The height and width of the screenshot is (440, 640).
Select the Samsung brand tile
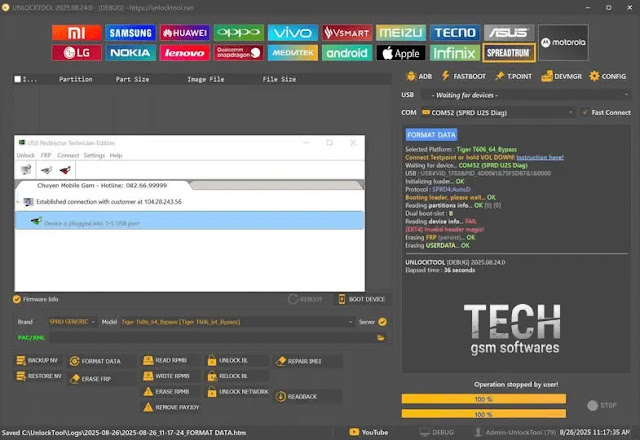131,33
